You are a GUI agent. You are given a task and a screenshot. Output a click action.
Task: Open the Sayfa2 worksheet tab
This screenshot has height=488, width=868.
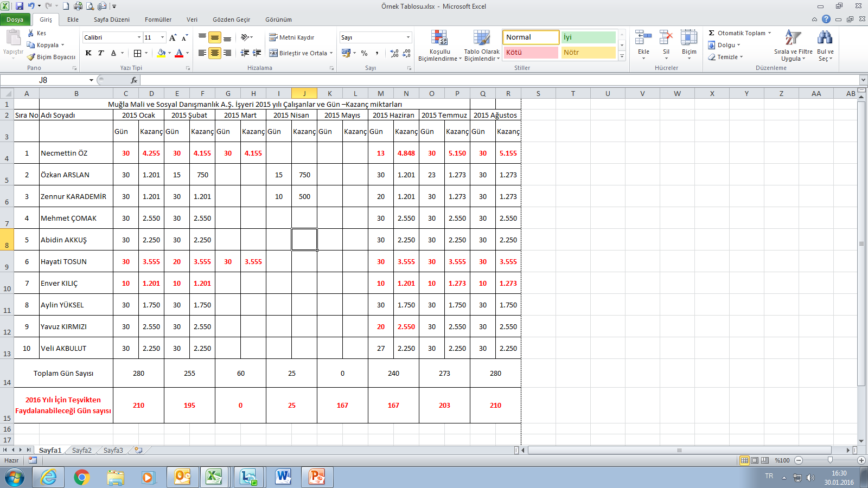(x=82, y=450)
